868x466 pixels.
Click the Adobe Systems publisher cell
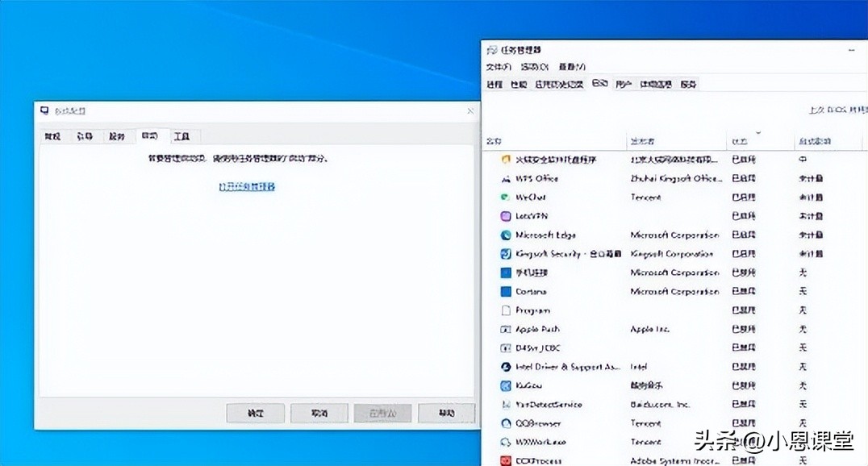point(674,460)
